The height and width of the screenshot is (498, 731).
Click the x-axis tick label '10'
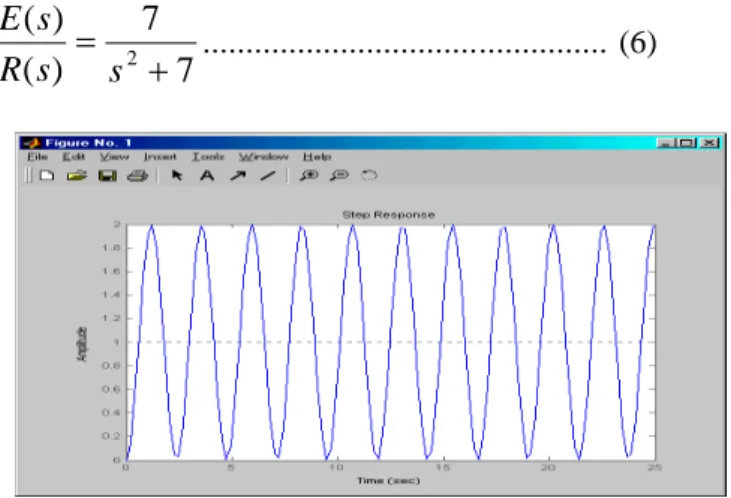pyautogui.click(x=337, y=467)
